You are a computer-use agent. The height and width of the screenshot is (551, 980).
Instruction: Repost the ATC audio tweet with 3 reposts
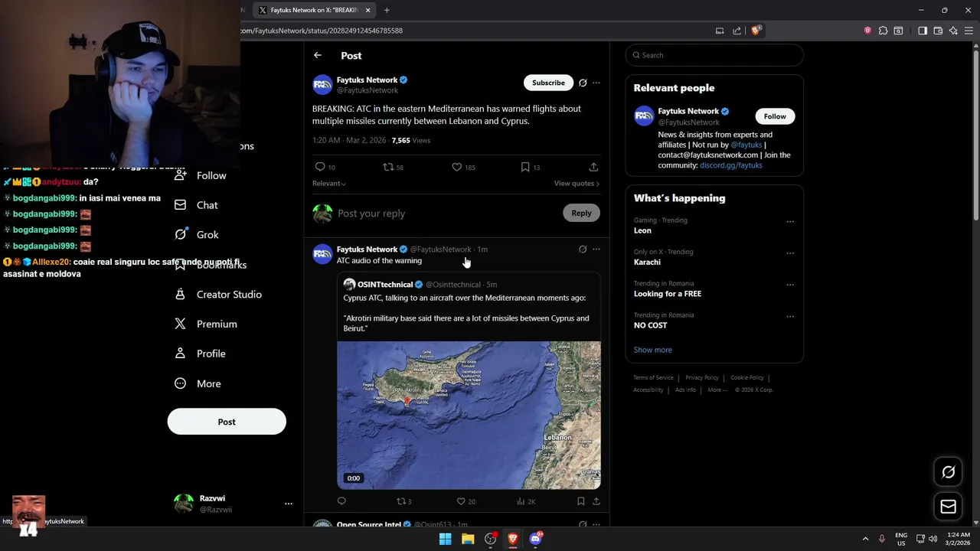coord(400,501)
